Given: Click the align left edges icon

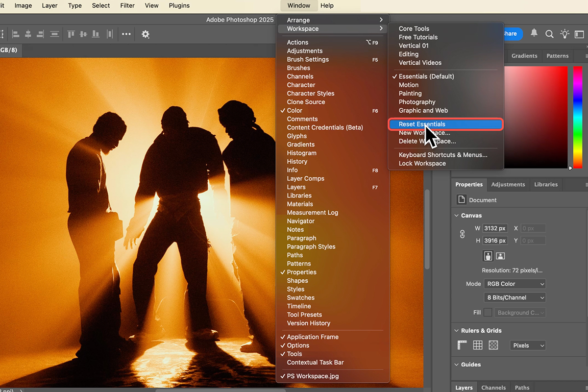Looking at the screenshot, I should [16, 34].
